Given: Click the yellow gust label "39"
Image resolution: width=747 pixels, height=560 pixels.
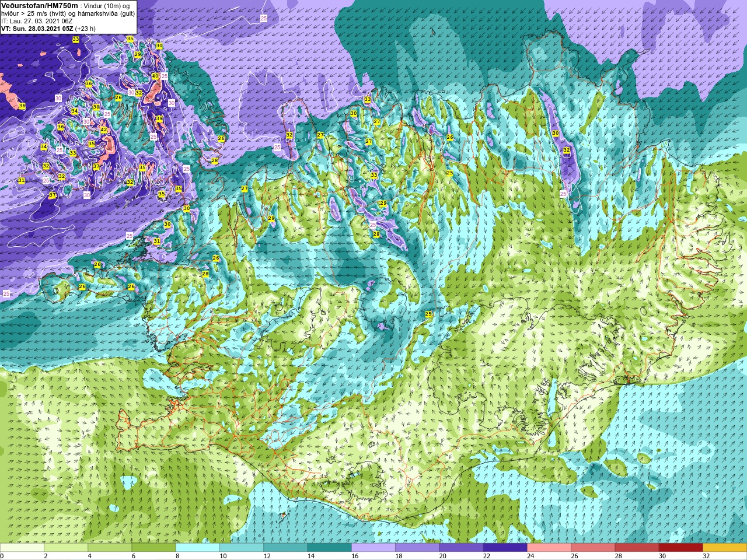Looking at the screenshot, I should point(159,118).
